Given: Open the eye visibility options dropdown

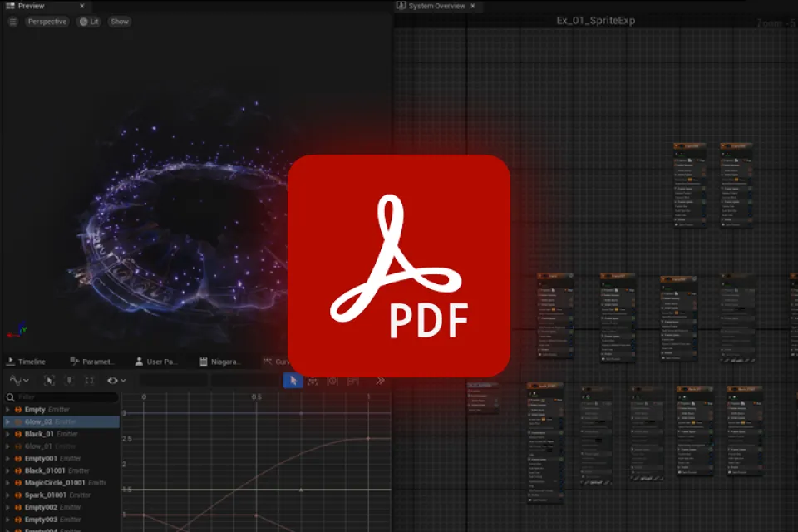Looking at the screenshot, I should pos(116,380).
